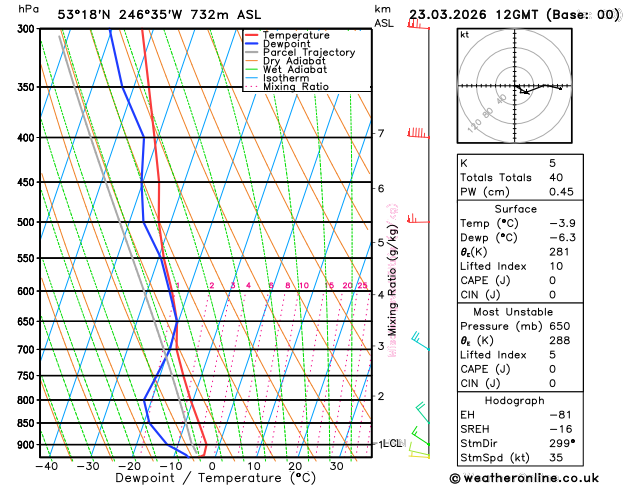Image resolution: width=629 pixels, height=486 pixels.
Task: Click the red Temperature line swatch in legend
Action: click(252, 35)
